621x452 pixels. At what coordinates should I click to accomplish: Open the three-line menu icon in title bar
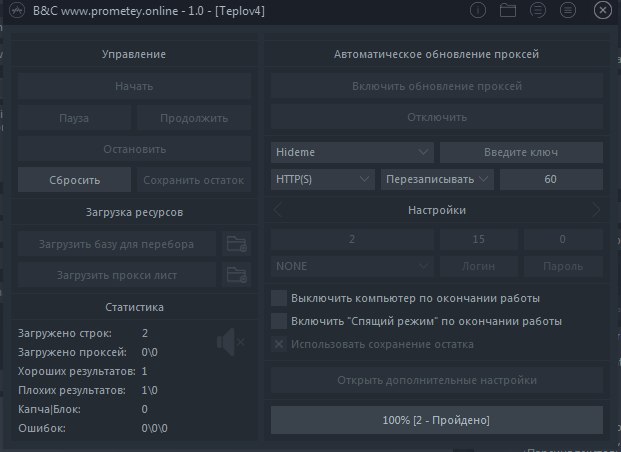pos(568,11)
